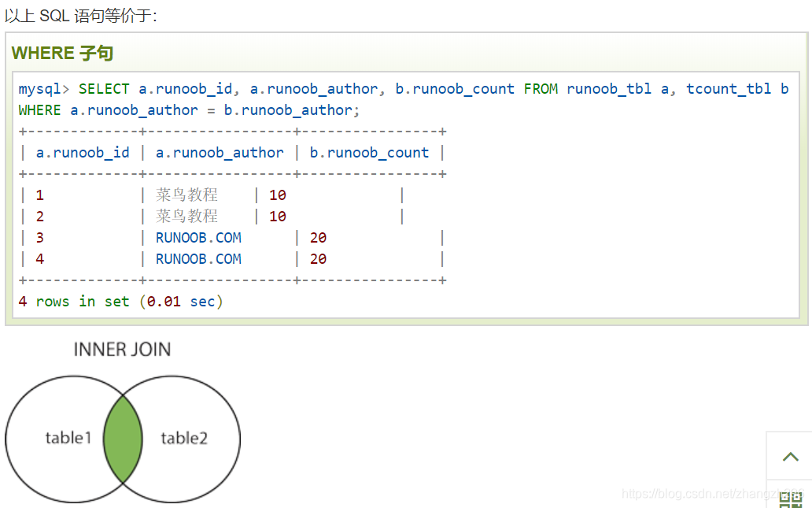Click 'runoob_tbl' in the FROM clause
812x508 pixels.
coord(608,89)
